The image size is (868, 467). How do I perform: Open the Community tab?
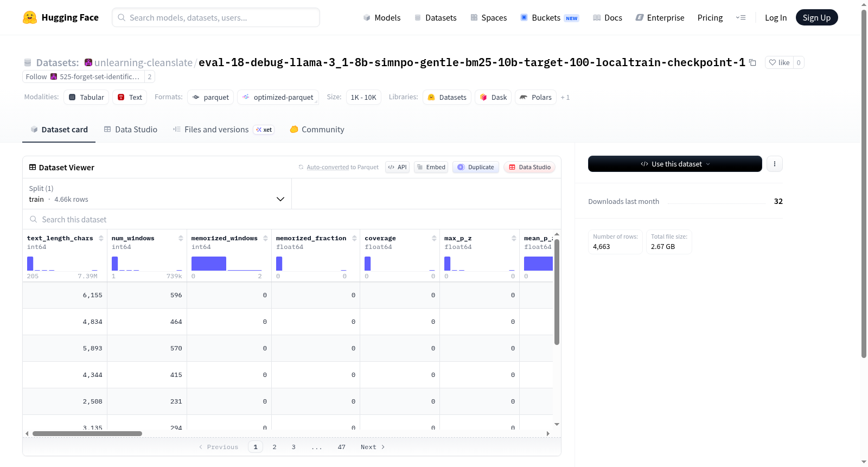coord(317,129)
